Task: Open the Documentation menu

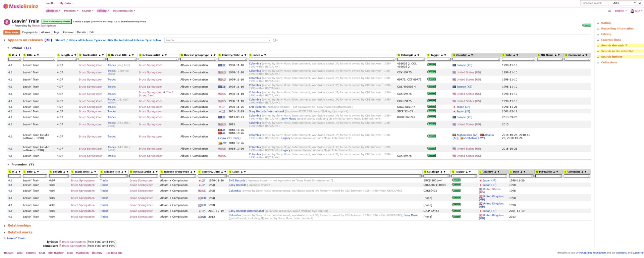Action: point(124,11)
